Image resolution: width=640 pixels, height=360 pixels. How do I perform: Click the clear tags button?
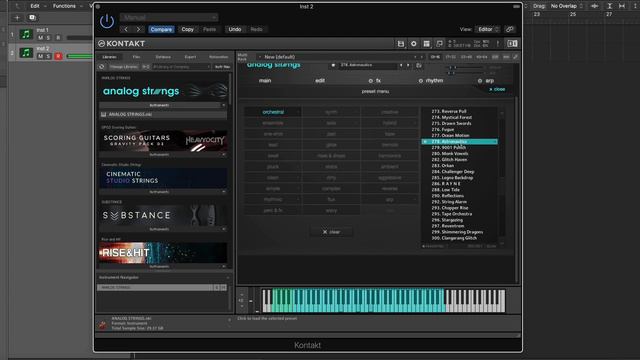point(331,232)
